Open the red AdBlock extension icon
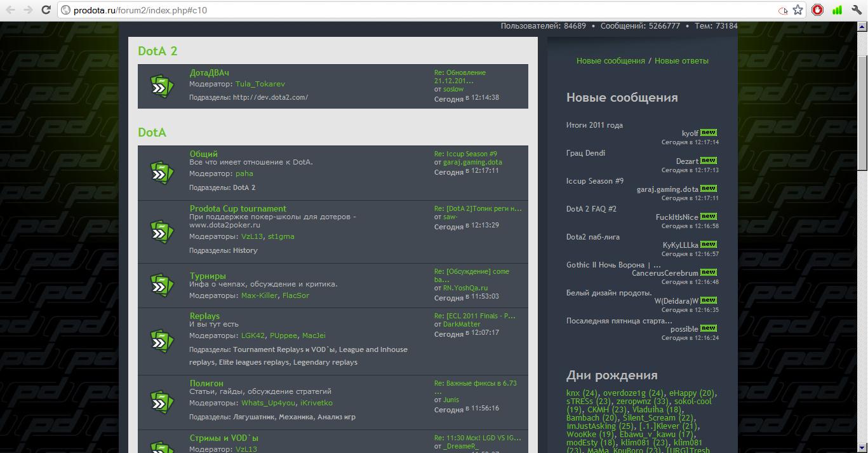Image resolution: width=868 pixels, height=453 pixels. [818, 10]
